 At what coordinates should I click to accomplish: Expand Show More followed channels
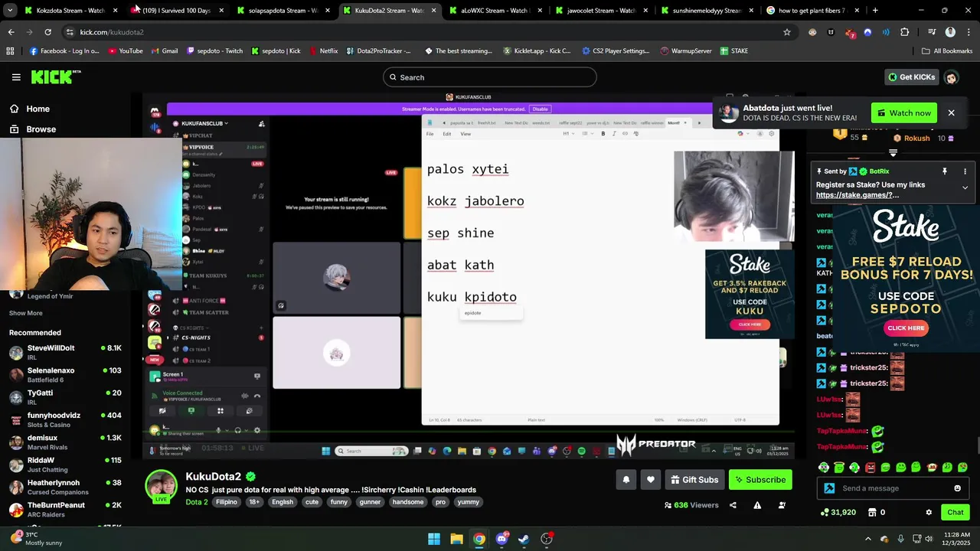tap(26, 313)
